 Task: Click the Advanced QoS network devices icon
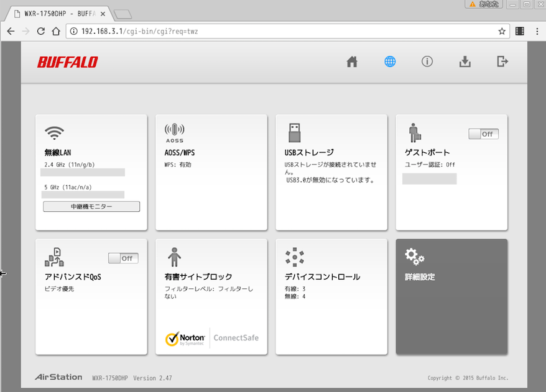click(x=54, y=257)
